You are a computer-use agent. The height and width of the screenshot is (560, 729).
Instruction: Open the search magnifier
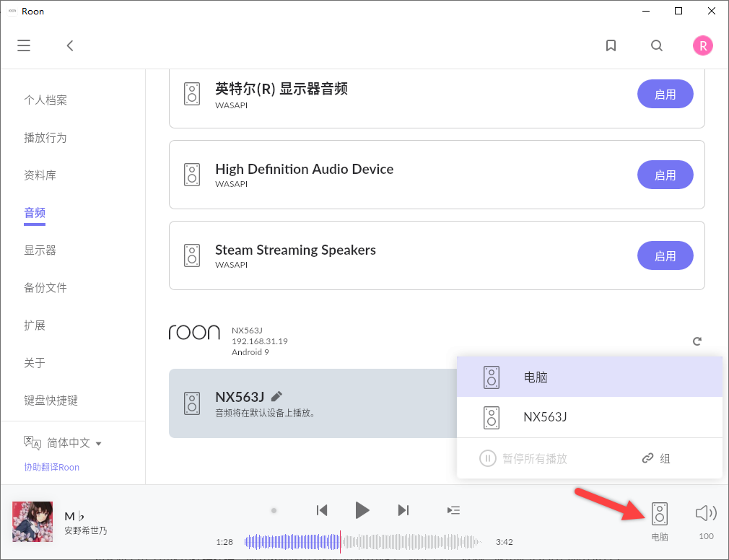(x=657, y=45)
